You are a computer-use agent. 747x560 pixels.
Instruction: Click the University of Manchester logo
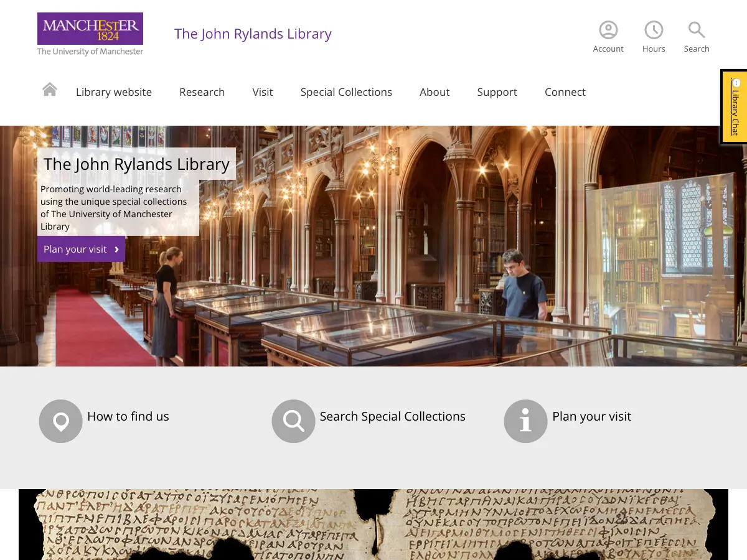pos(90,34)
